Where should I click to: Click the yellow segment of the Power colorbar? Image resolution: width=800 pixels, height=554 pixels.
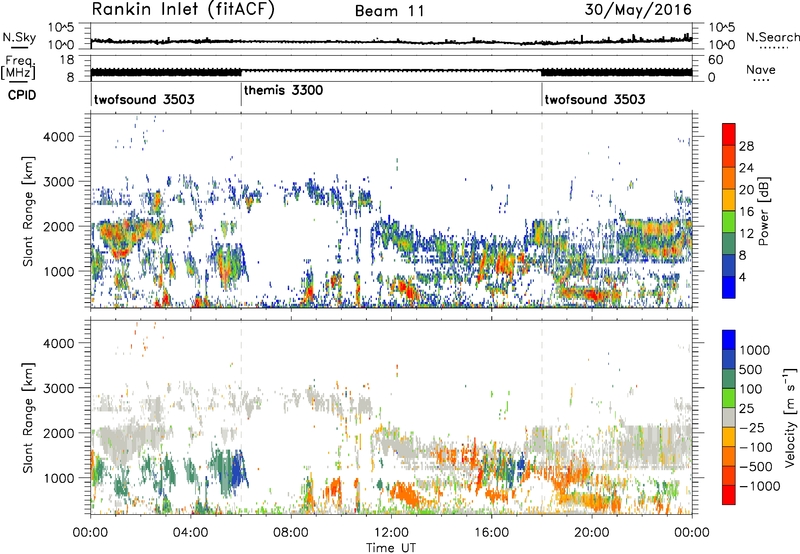click(x=729, y=199)
